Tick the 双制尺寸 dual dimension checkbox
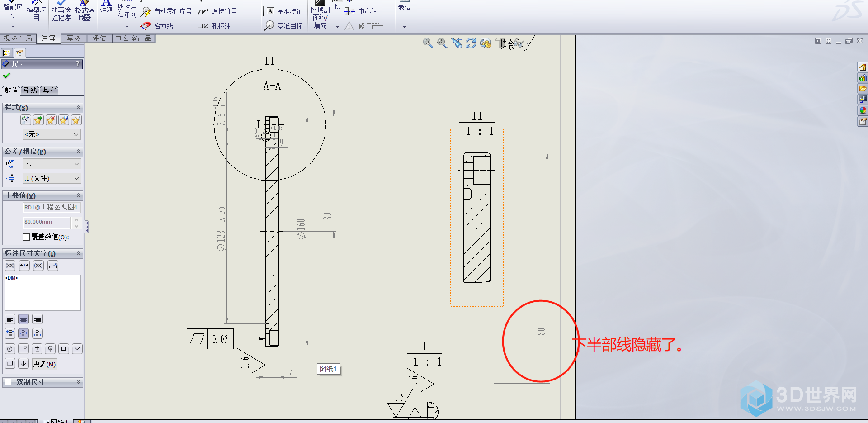The width and height of the screenshot is (868, 423). [x=8, y=382]
